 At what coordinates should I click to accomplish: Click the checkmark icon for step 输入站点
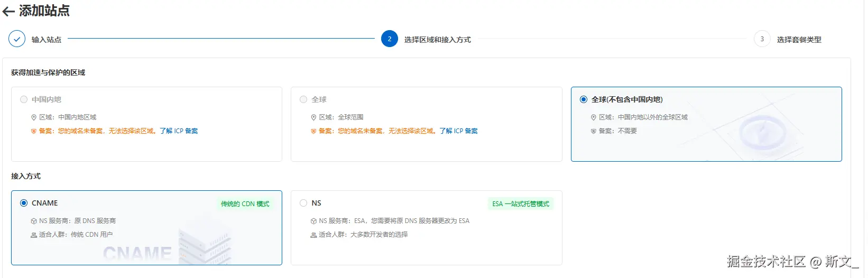pos(17,39)
